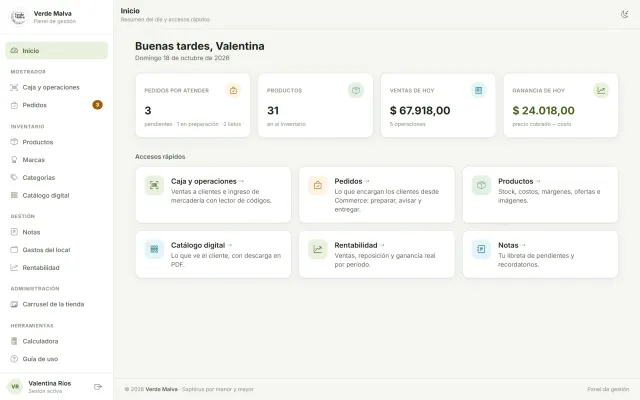
Task: Click the Marcas icon in the sidebar
Action: (14, 160)
